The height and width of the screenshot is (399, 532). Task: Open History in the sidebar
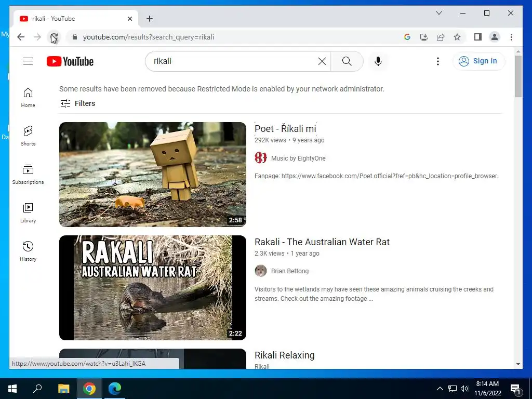point(28,251)
